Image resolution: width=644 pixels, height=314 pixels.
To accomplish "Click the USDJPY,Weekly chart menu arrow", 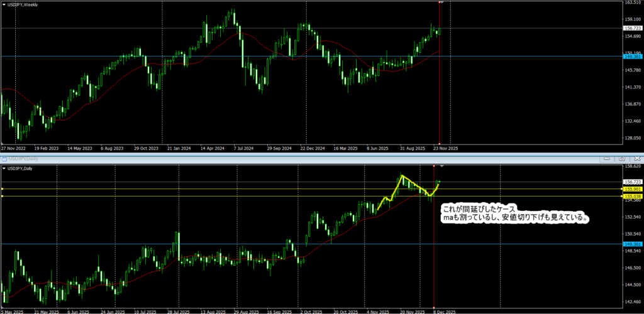I will pyautogui.click(x=4, y=3).
